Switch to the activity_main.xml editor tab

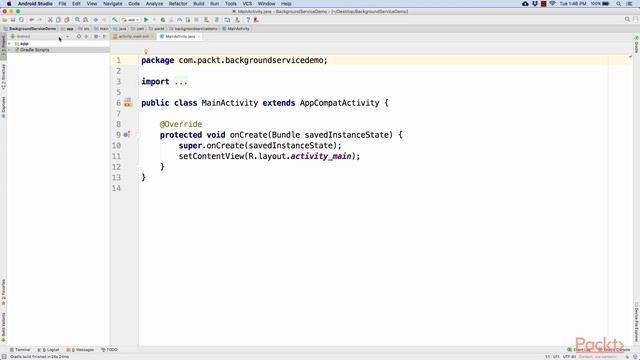133,36
